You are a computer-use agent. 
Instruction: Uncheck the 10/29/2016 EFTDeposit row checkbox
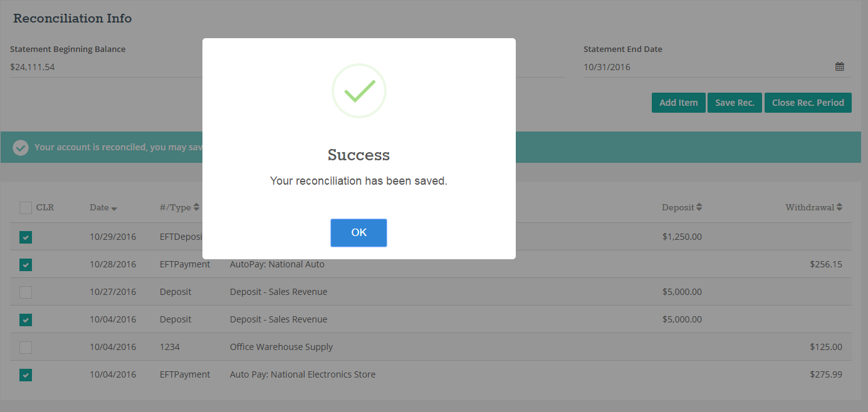pos(25,237)
